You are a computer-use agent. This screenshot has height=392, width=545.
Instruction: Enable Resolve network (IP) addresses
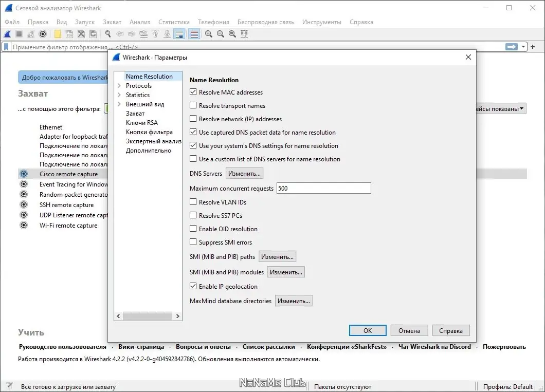click(x=193, y=119)
